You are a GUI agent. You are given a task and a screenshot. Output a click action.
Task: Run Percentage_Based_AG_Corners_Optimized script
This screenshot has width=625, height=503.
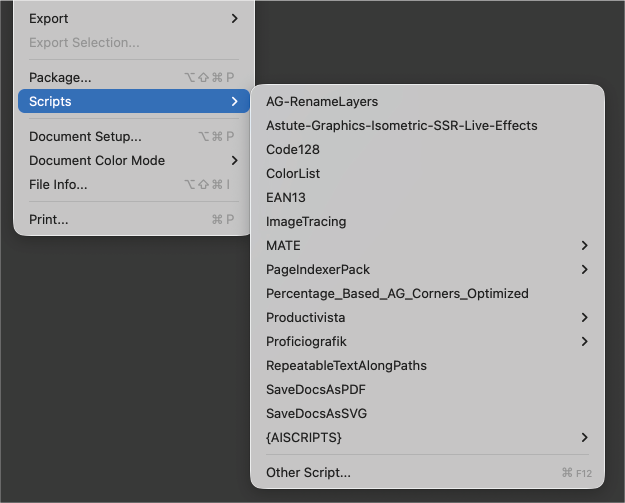(x=427, y=293)
